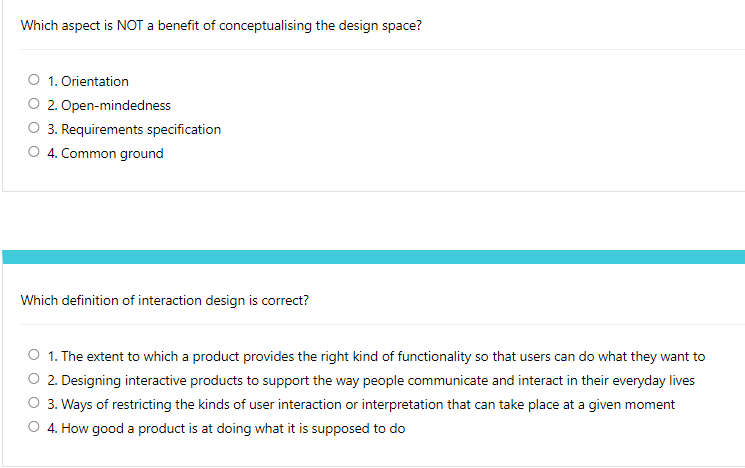This screenshot has height=468, width=745.
Task: Select radio for 'How good a product is' answer
Action: 35,428
